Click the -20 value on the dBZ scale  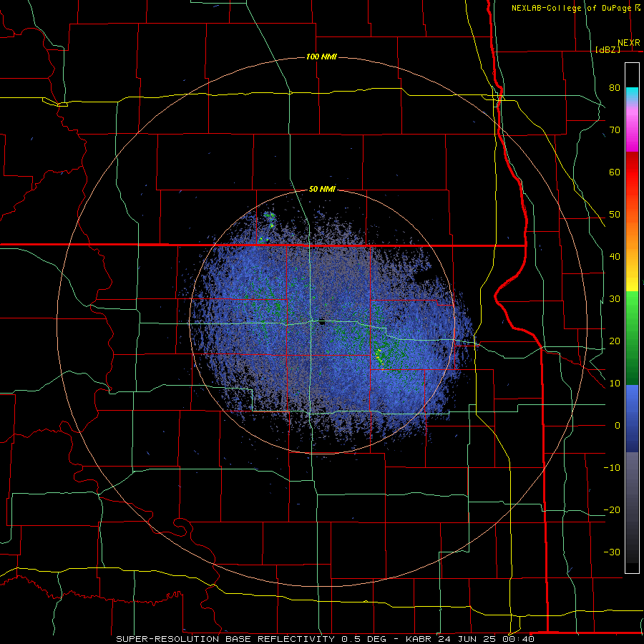(x=612, y=509)
